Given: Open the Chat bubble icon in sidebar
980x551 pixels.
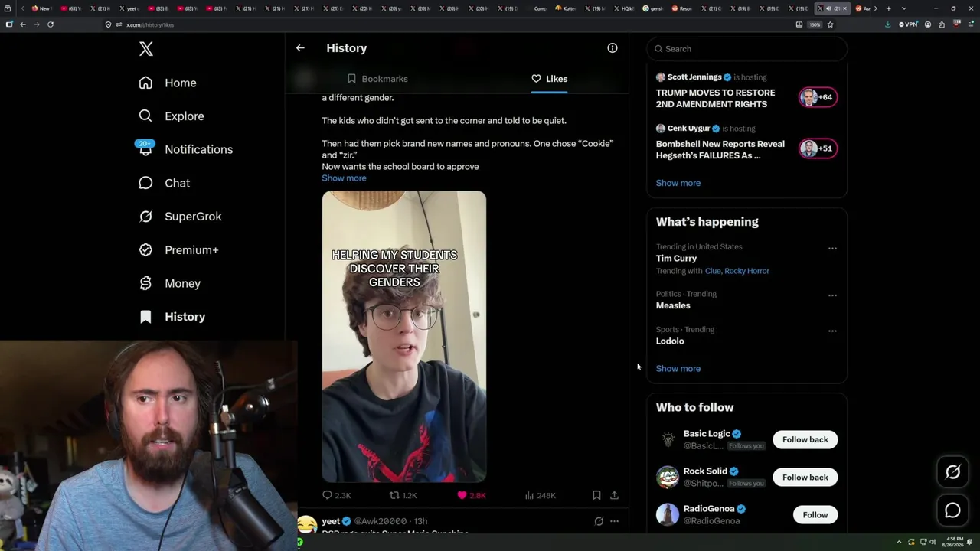Looking at the screenshot, I should pyautogui.click(x=145, y=183).
